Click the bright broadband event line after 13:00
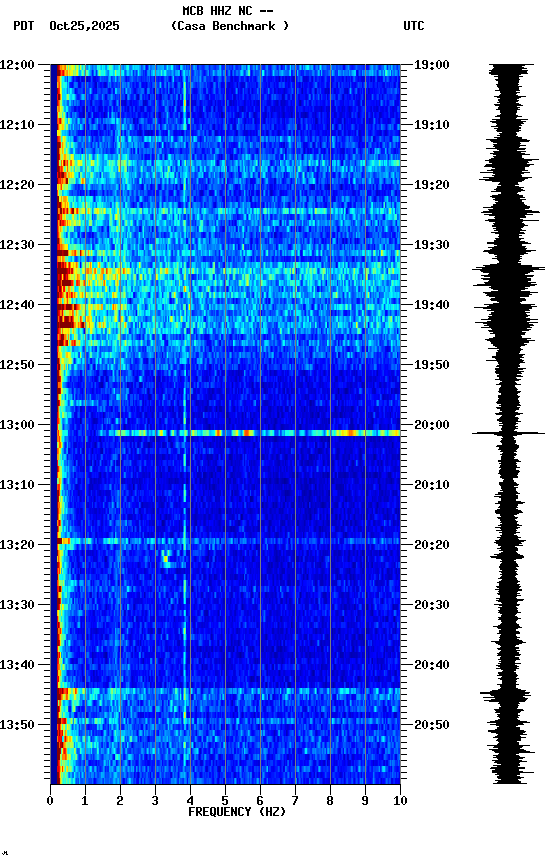Screen dimensions: 552x864 tap(248, 433)
